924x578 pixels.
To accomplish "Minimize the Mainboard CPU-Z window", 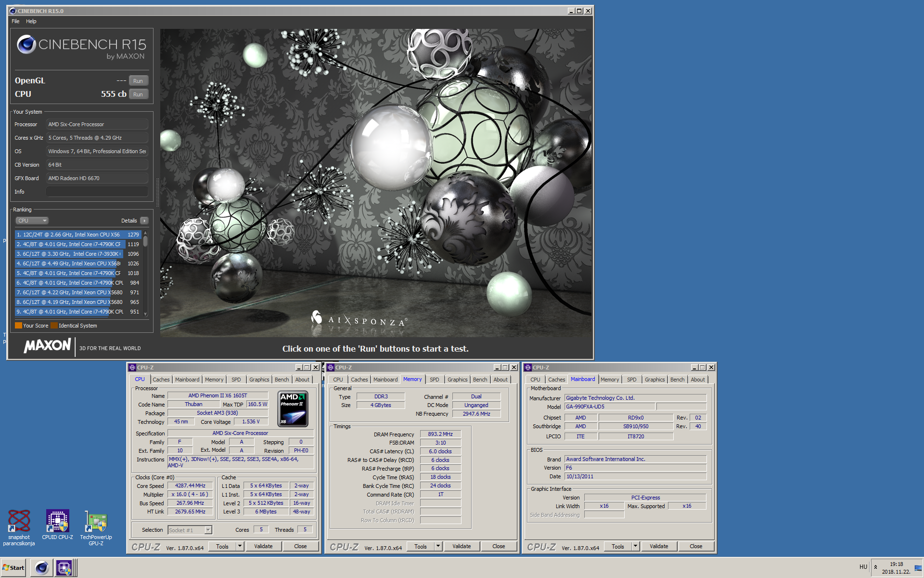I will point(694,368).
